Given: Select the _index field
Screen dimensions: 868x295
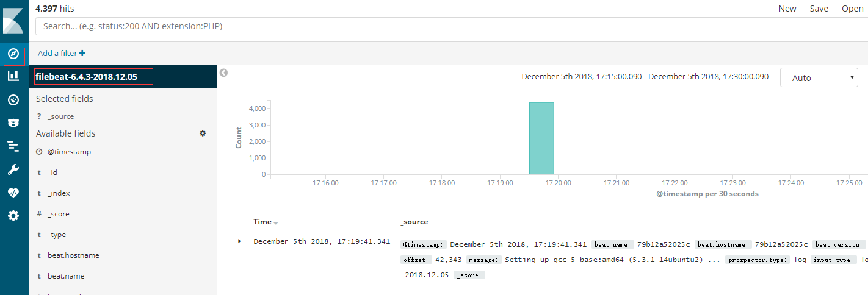Looking at the screenshot, I should 59,193.
